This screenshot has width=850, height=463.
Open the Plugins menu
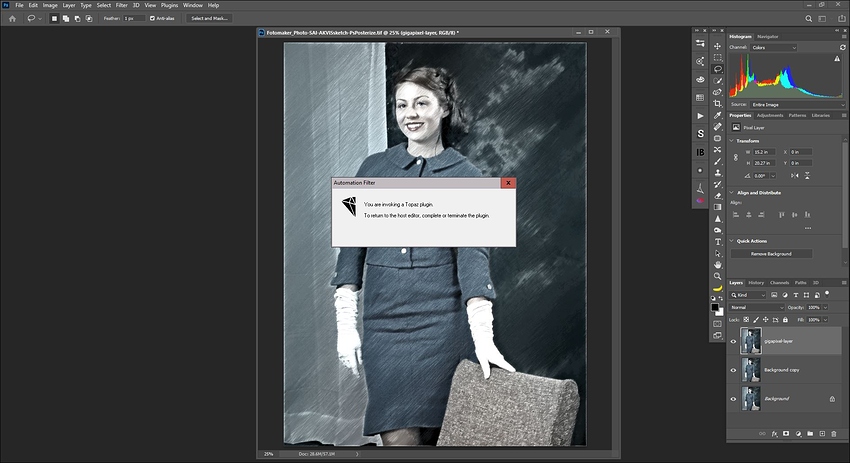tap(169, 5)
